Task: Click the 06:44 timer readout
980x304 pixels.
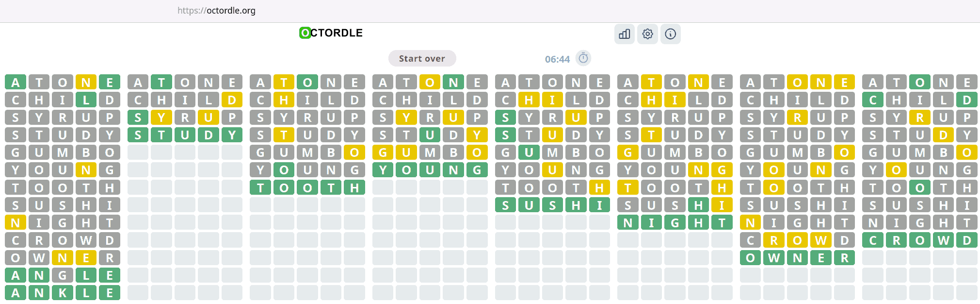Action: pos(557,59)
